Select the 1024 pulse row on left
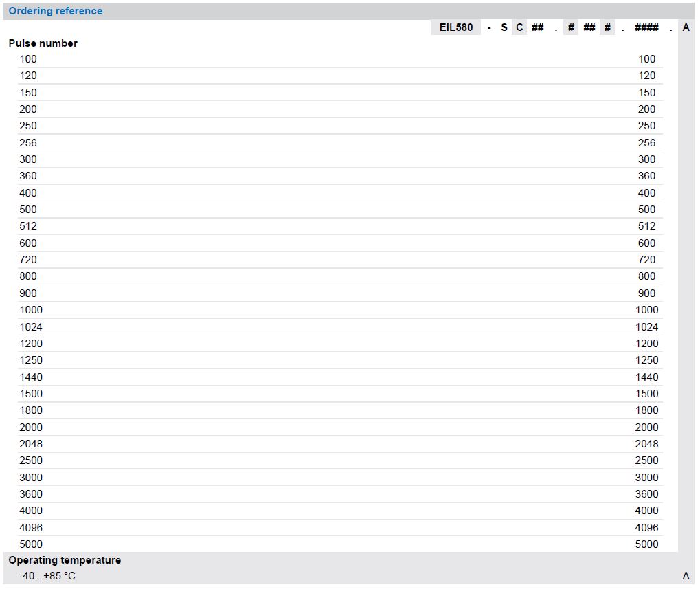The width and height of the screenshot is (700, 589). coord(31,327)
